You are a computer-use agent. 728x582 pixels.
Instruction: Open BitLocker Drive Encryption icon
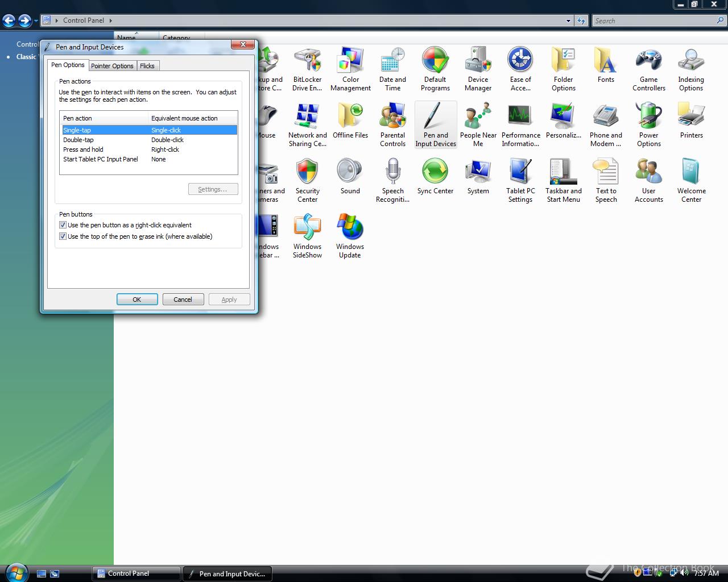(307, 69)
